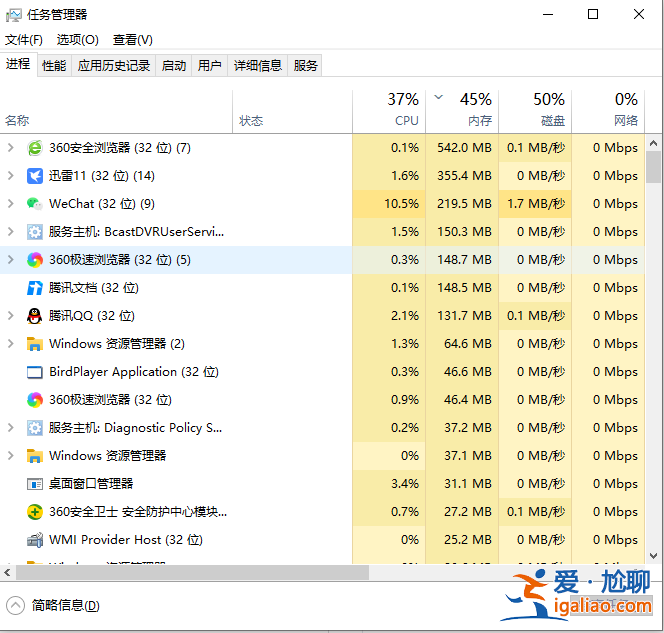This screenshot has width=664, height=633.
Task: Click the Task Manager title bar icon
Action: pyautogui.click(x=14, y=15)
